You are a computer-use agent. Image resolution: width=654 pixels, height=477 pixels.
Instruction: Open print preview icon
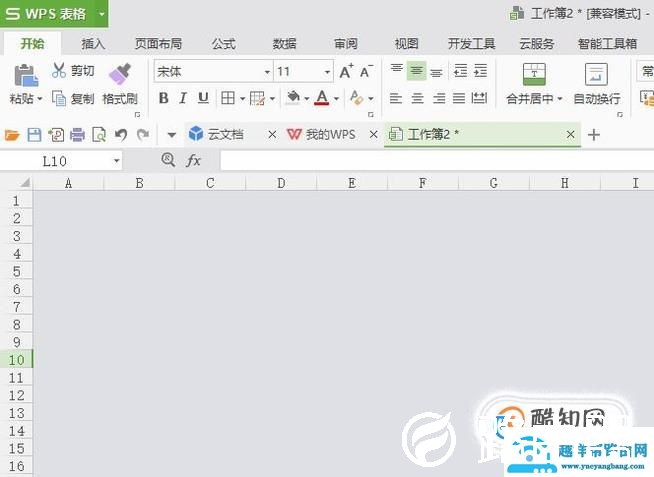tap(99, 135)
